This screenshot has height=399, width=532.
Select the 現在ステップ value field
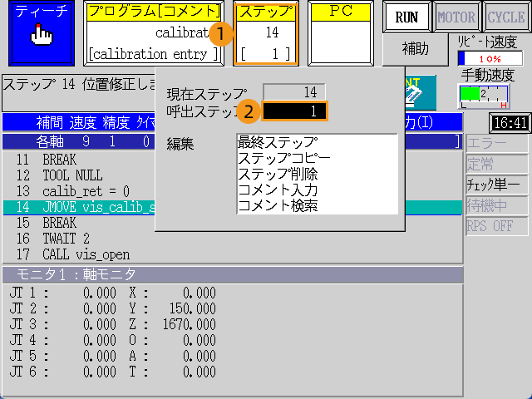coord(293,92)
